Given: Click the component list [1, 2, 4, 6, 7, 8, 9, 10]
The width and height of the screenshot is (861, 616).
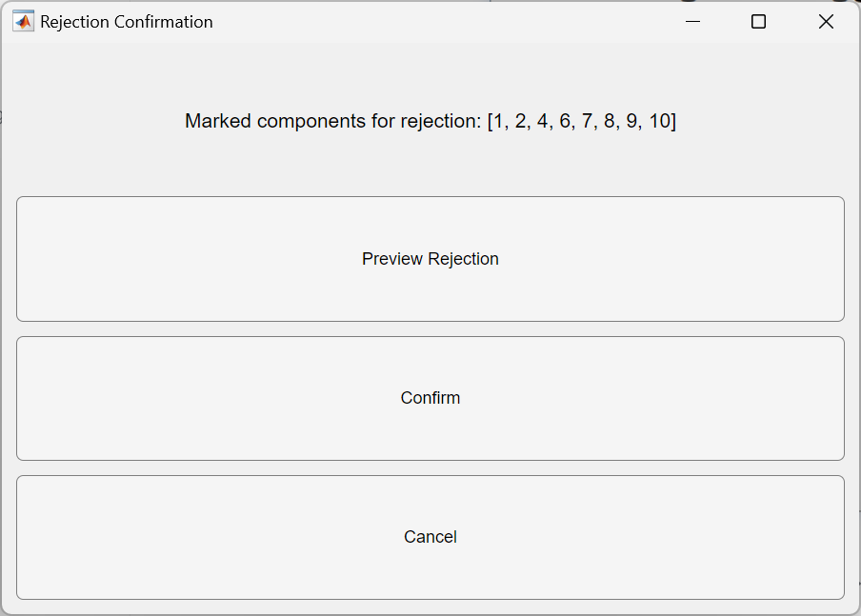Looking at the screenshot, I should coord(582,121).
